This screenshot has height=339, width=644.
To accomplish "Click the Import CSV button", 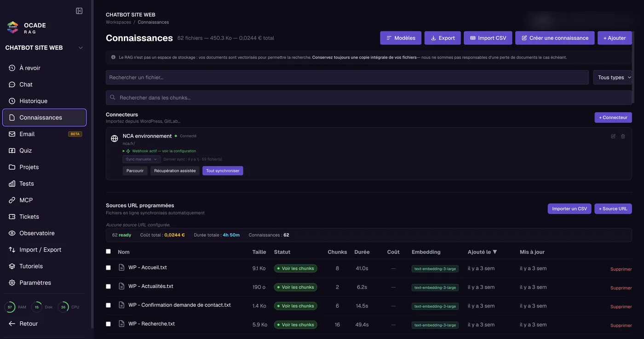I will coord(488,38).
